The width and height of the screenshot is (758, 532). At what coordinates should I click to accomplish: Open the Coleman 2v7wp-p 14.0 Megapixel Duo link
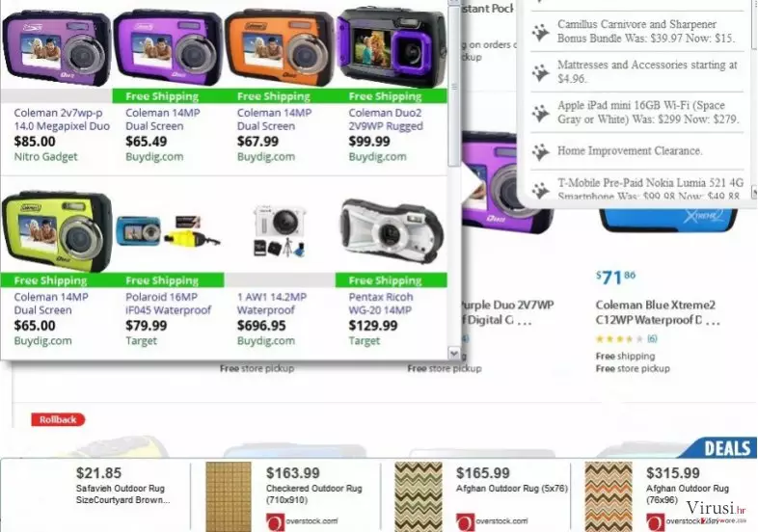click(62, 120)
